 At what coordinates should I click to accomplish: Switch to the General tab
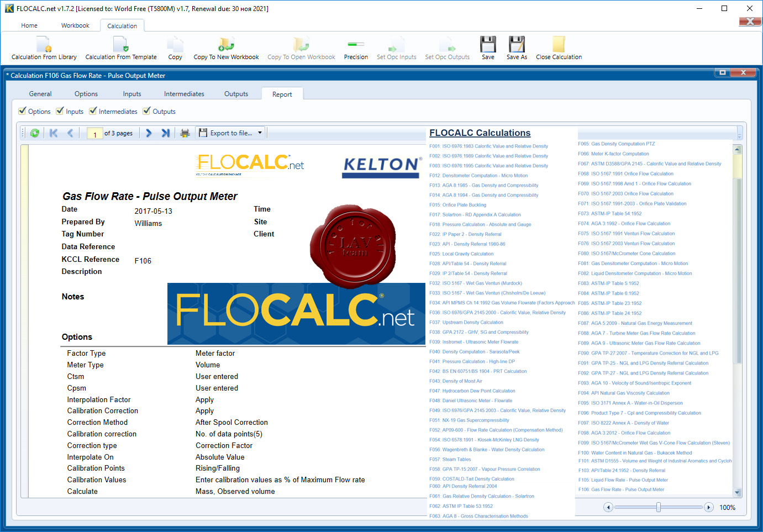(40, 94)
